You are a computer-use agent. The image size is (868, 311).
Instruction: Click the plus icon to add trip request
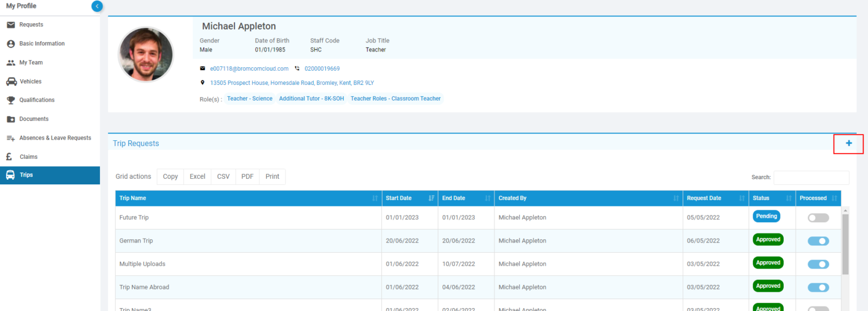[x=848, y=144]
